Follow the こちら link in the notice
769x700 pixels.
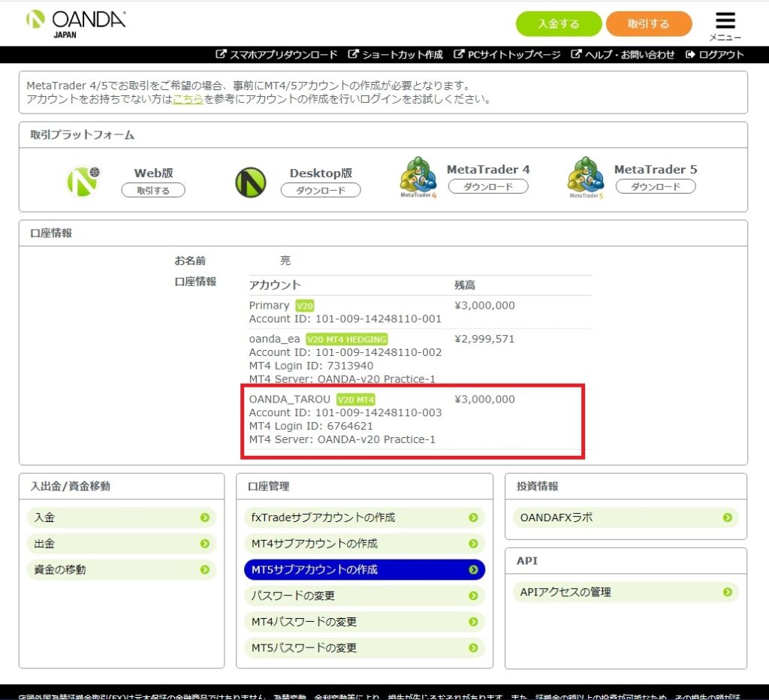coord(188,99)
